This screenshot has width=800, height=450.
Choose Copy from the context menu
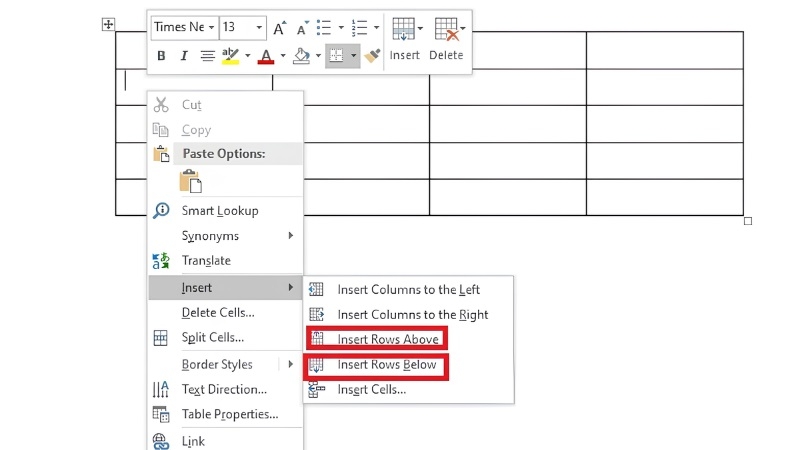(x=226, y=130)
